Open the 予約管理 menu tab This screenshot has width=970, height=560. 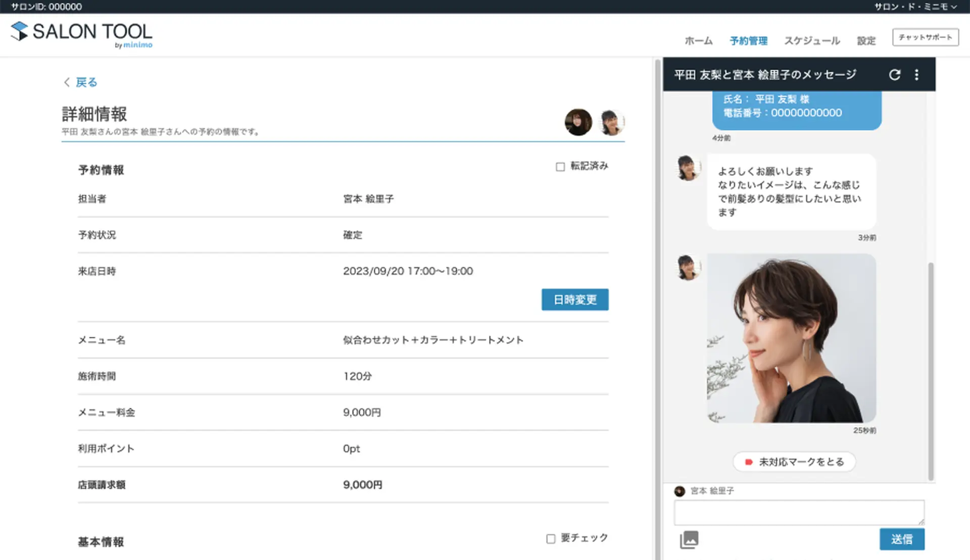pyautogui.click(x=748, y=41)
